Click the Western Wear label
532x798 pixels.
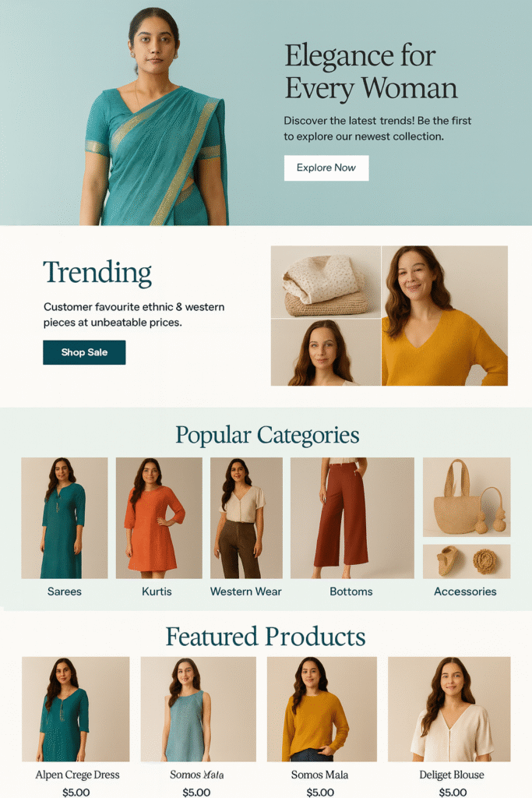coord(245,591)
